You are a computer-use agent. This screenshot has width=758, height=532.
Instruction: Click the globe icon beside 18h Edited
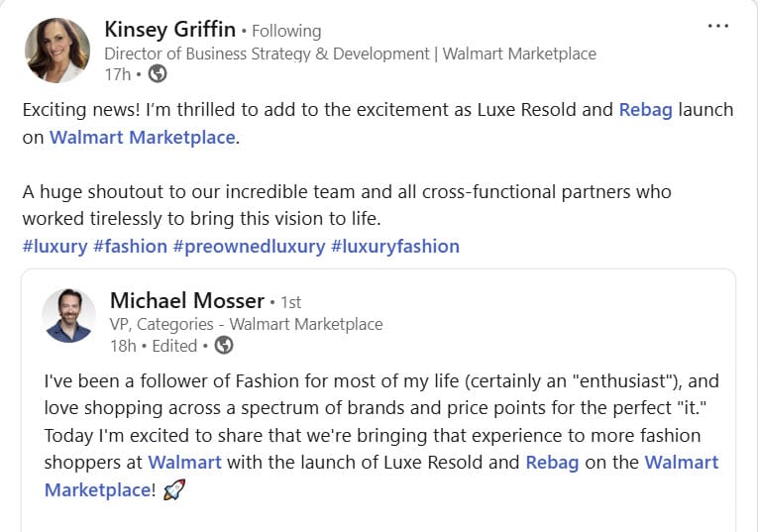[224, 345]
